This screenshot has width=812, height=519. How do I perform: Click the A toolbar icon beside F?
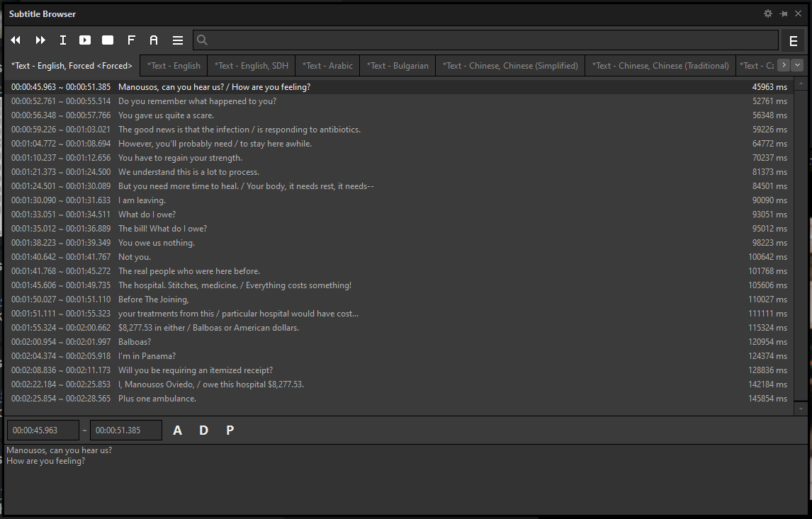(x=154, y=40)
